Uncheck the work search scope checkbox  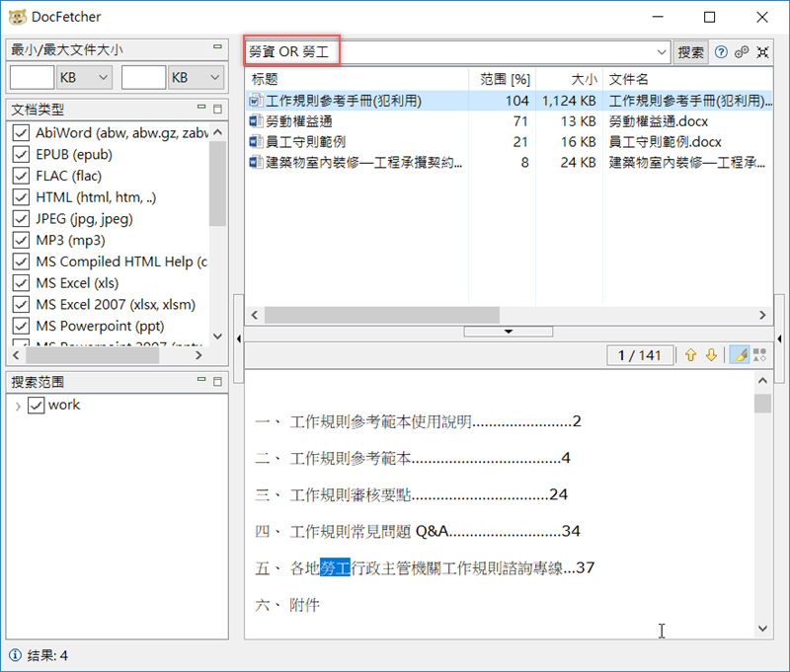(37, 406)
